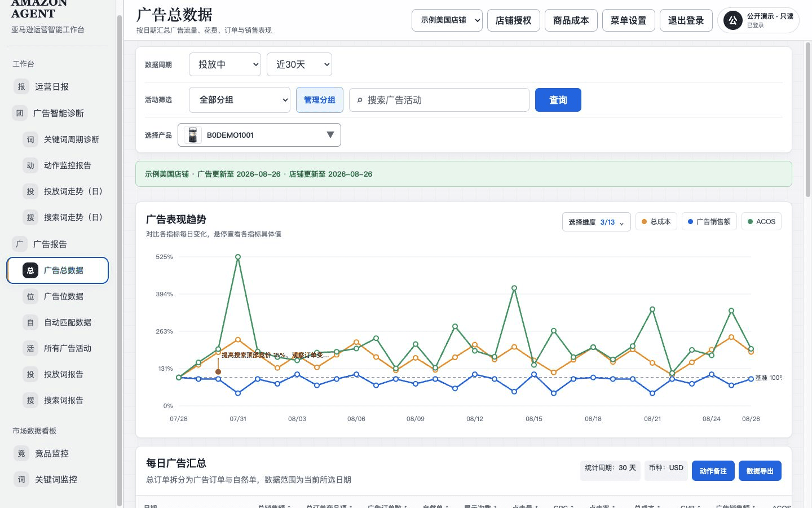This screenshot has height=508, width=812.
Task: Click the 投 icon beside 投放词报告
Action: [30, 374]
